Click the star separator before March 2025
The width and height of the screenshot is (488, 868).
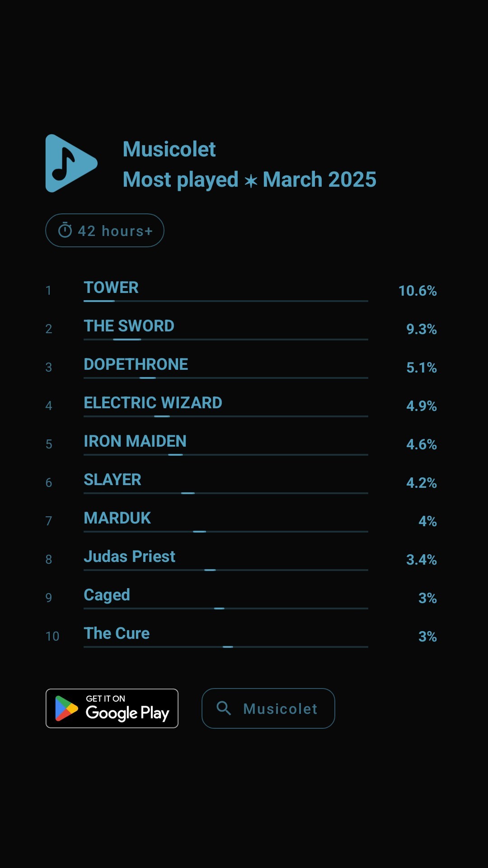click(x=251, y=181)
